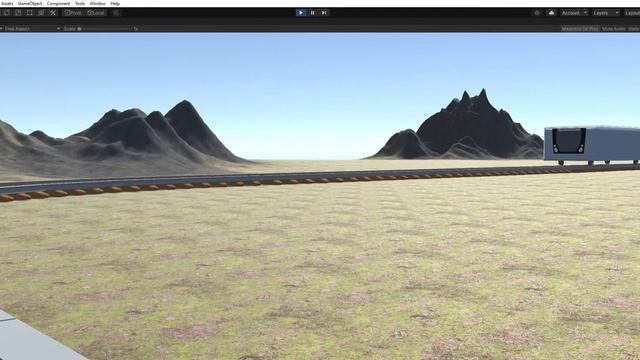Stop play mode with Play button
640x360 pixels.
click(x=301, y=13)
